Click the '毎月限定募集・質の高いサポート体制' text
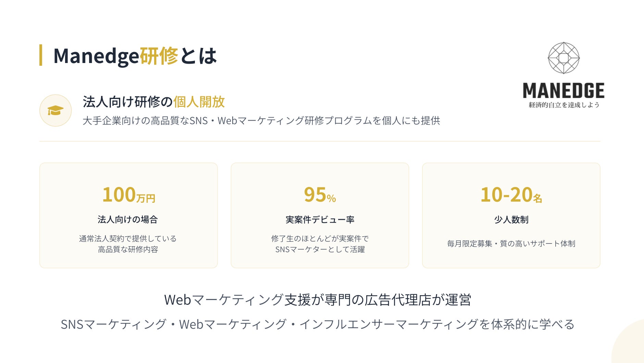644x363 pixels. click(511, 243)
